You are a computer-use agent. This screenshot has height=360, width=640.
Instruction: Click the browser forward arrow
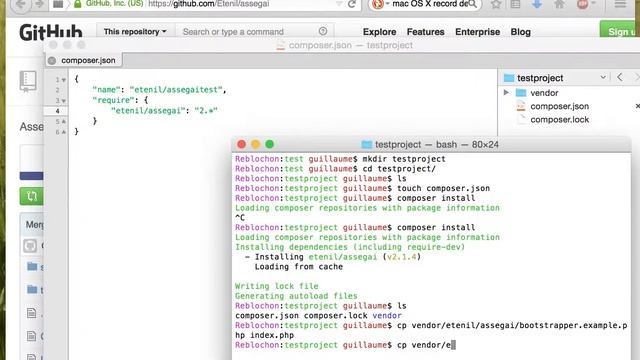click(39, 4)
